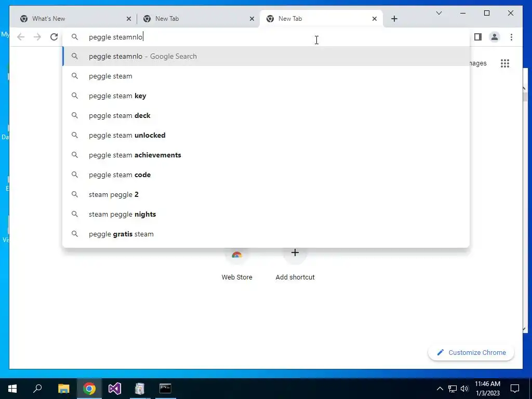The height and width of the screenshot is (399, 532).
Task: Click the address bar text field
Action: (x=267, y=37)
